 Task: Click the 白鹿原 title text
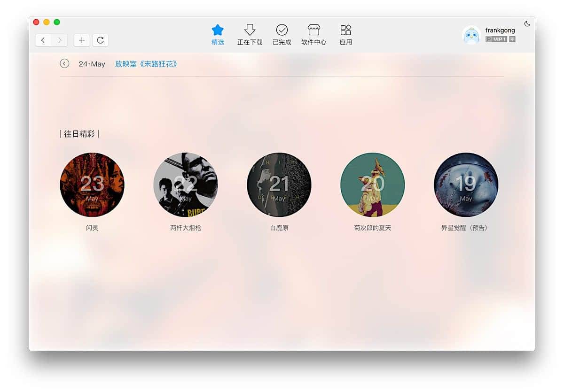pyautogui.click(x=279, y=228)
